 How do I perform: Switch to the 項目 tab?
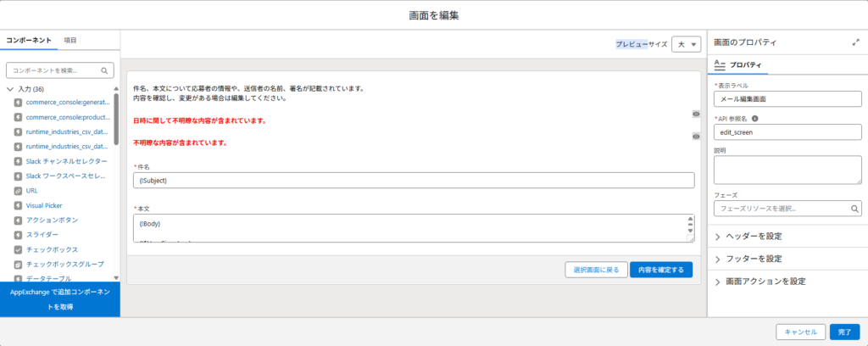(70, 40)
